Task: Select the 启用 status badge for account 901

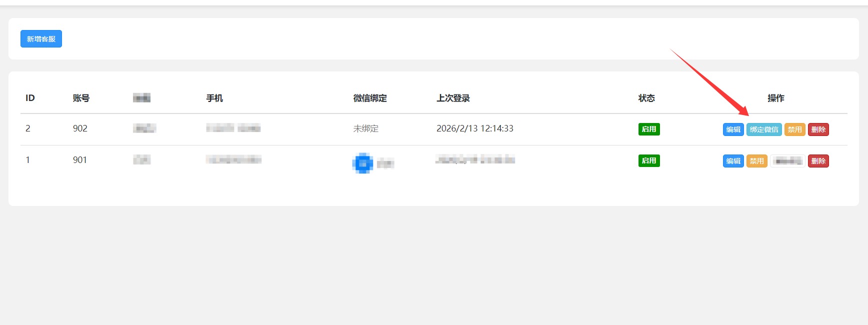Action: click(648, 160)
